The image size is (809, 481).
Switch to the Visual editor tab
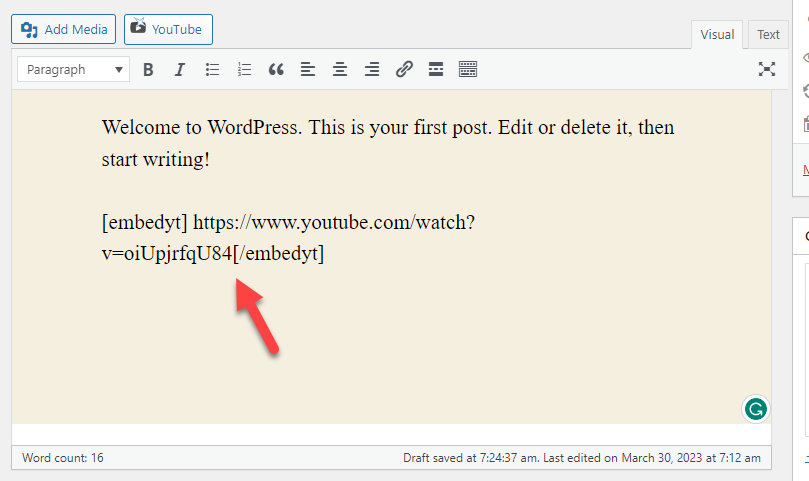pyautogui.click(x=717, y=35)
